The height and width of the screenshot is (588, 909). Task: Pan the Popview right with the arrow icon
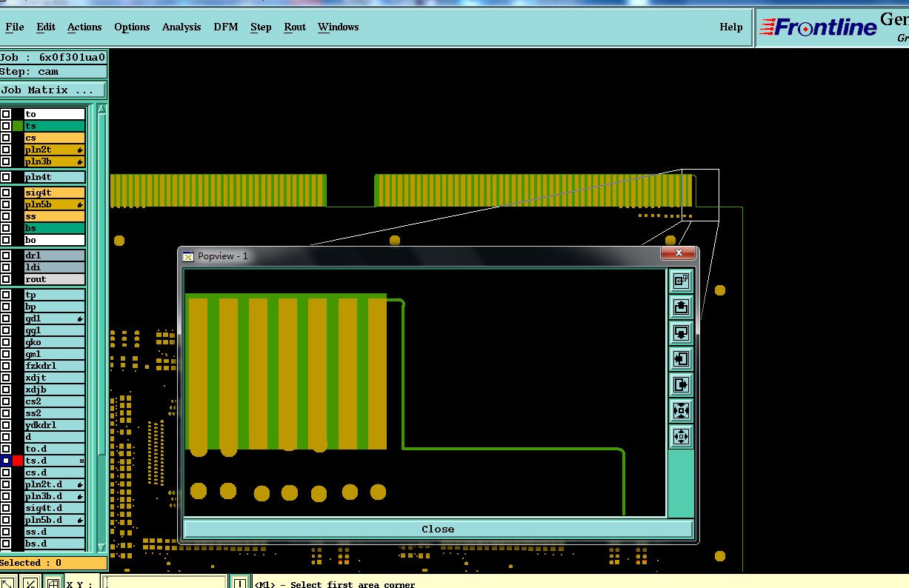(x=681, y=384)
